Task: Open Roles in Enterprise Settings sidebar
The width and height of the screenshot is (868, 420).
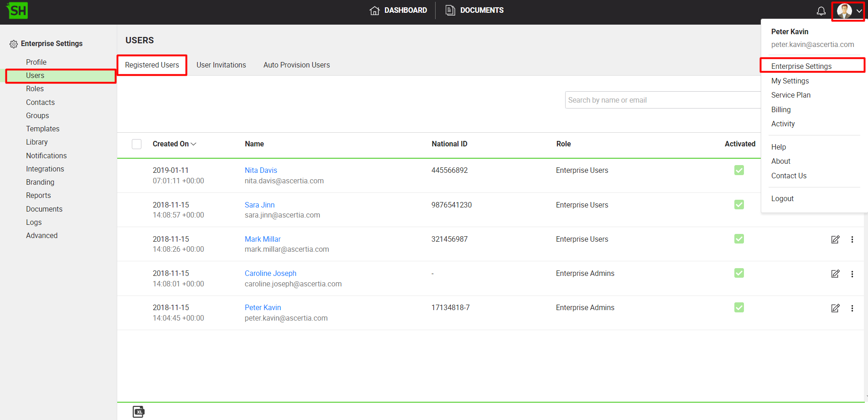Action: pyautogui.click(x=35, y=88)
